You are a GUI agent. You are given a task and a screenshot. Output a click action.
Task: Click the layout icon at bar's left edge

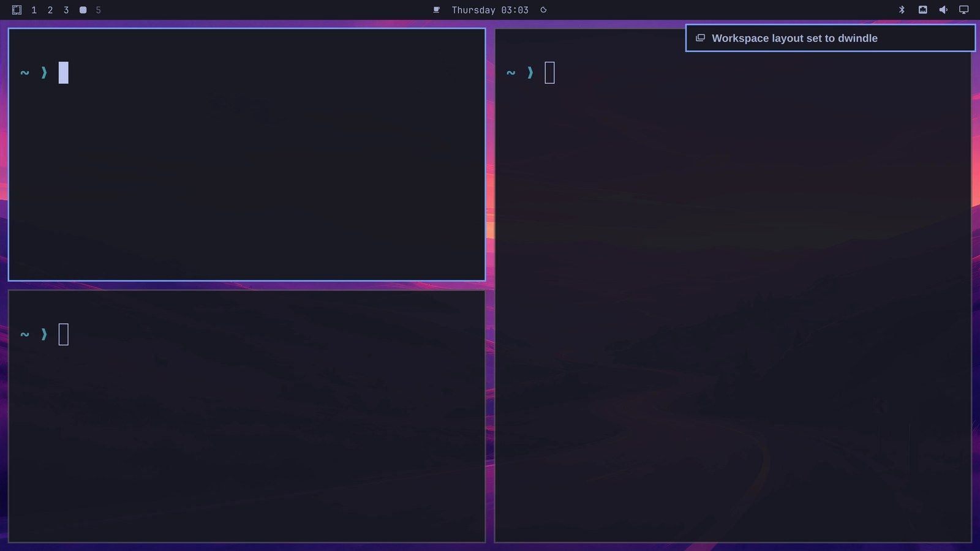pos(17,10)
